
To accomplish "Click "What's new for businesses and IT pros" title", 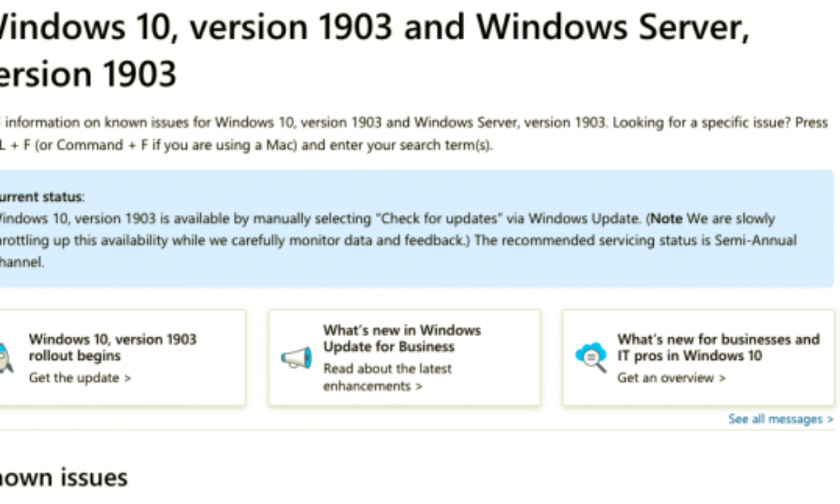I will tap(717, 347).
